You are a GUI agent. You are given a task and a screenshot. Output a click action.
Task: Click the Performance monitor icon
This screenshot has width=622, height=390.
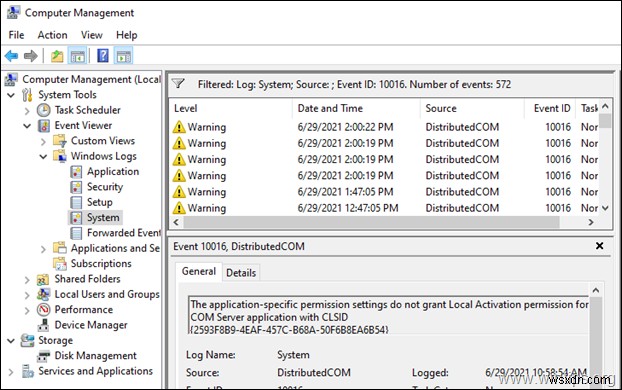[x=43, y=309]
